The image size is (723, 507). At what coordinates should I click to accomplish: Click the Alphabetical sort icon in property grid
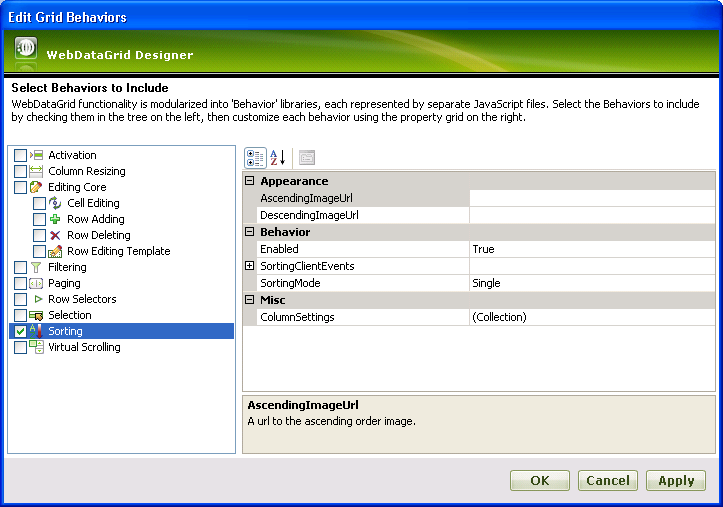(x=278, y=157)
